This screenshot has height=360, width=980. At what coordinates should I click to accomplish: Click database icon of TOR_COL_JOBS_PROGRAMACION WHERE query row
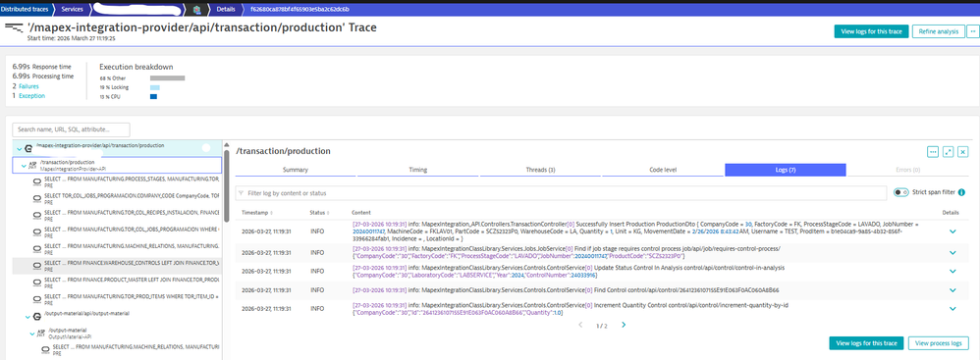pos(37,232)
